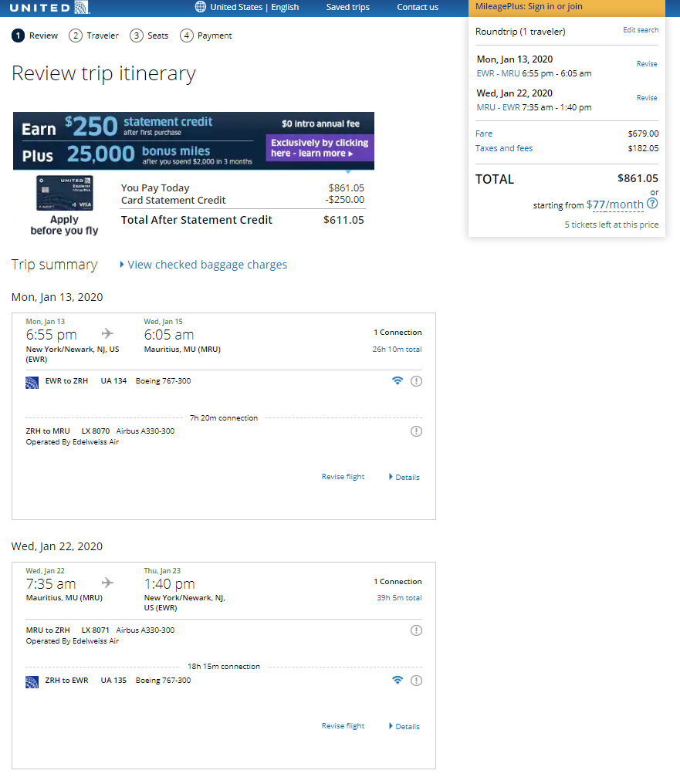The image size is (680, 784).
Task: Click the 6:55 pm departure time
Action: point(52,334)
